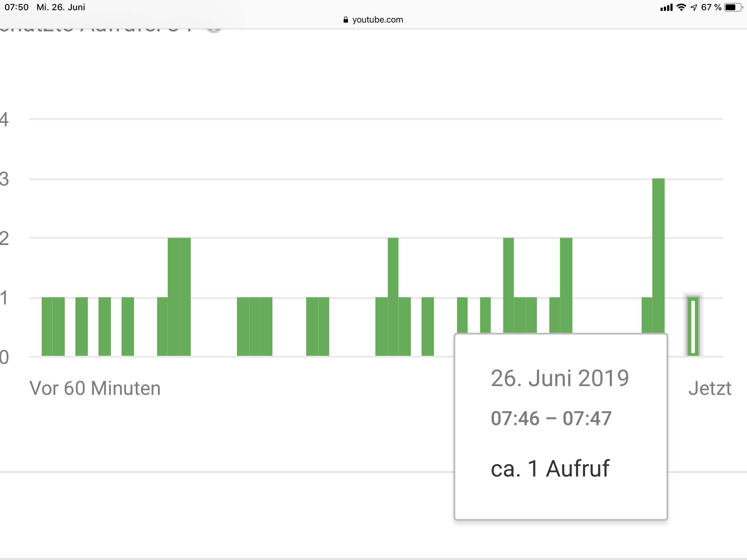The width and height of the screenshot is (747, 560).
Task: Tap the lock icon beside youtube.com
Action: pos(345,20)
